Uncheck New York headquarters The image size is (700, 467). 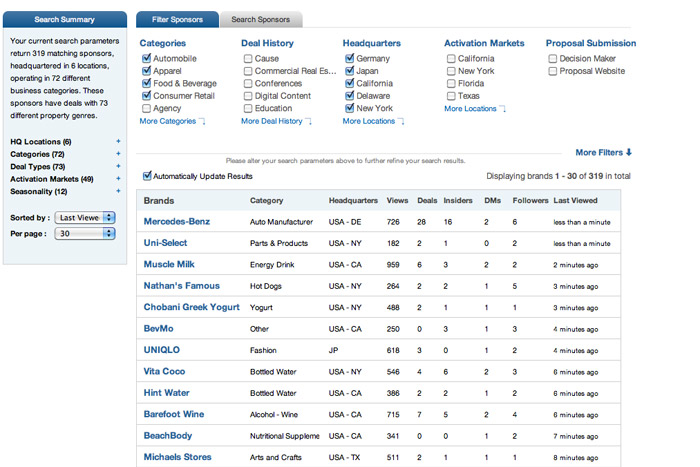(350, 108)
